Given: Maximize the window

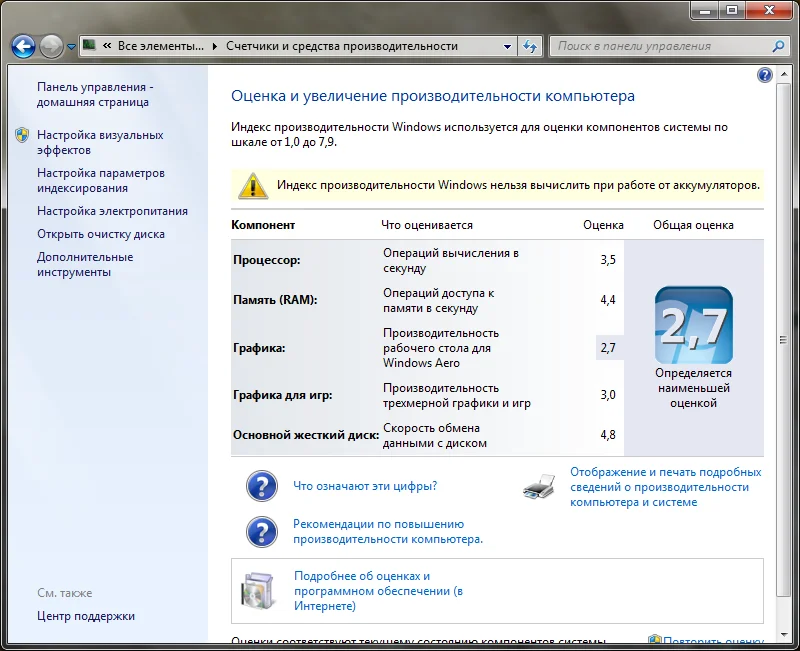Looking at the screenshot, I should (x=732, y=10).
